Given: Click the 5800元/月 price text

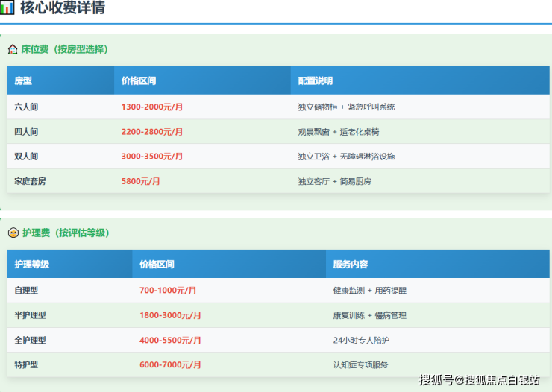Looking at the screenshot, I should pyautogui.click(x=140, y=181).
